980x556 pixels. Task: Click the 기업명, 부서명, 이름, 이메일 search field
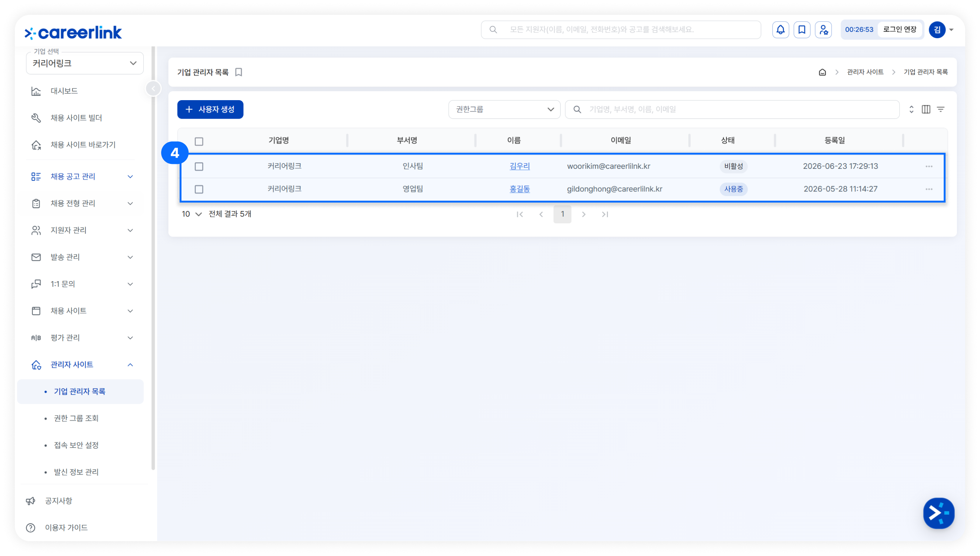click(x=732, y=109)
